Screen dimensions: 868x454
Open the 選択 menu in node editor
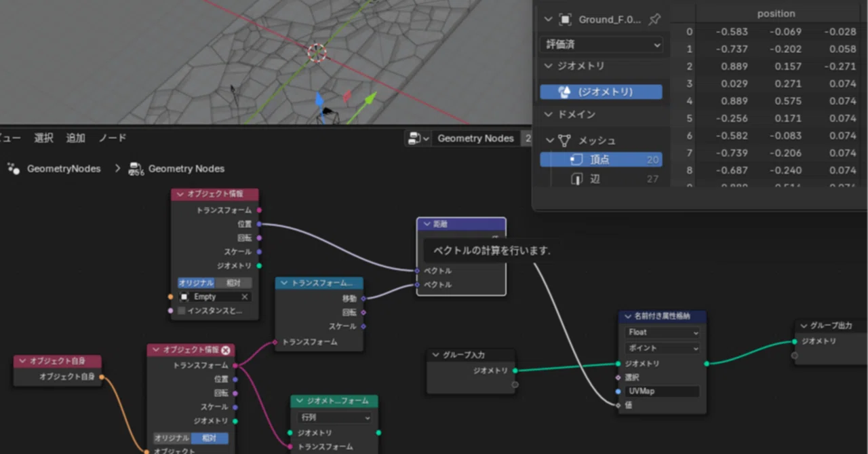(43, 138)
